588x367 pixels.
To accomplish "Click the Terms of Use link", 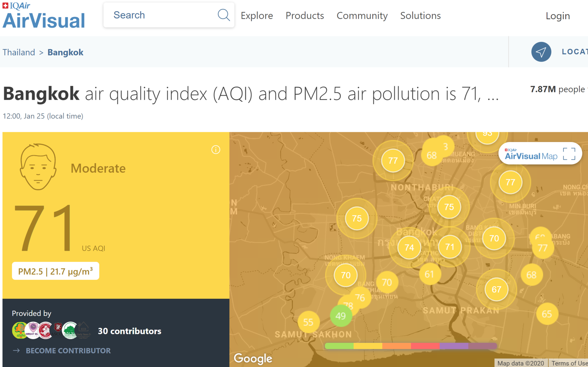I will (569, 363).
